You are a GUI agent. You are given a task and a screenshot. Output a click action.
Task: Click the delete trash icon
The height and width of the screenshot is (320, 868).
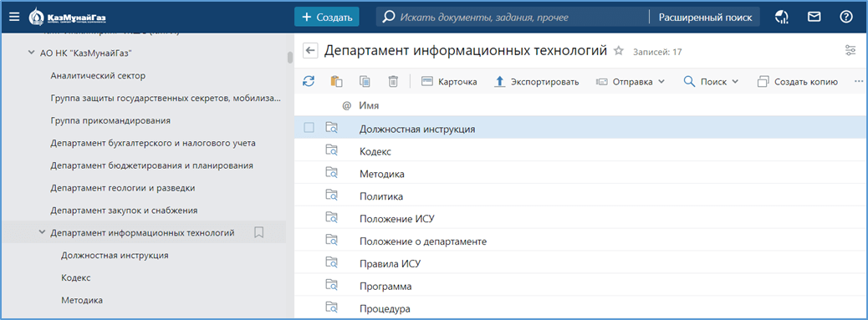pyautogui.click(x=392, y=81)
